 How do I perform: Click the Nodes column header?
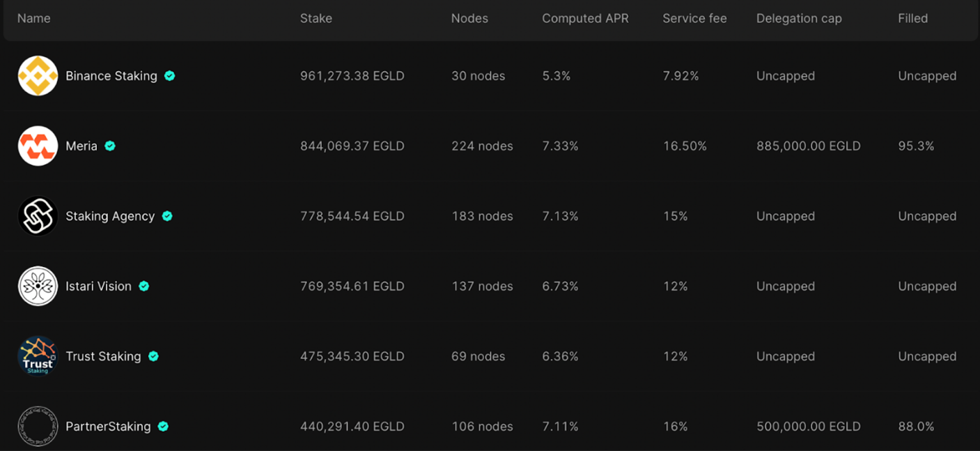[469, 19]
